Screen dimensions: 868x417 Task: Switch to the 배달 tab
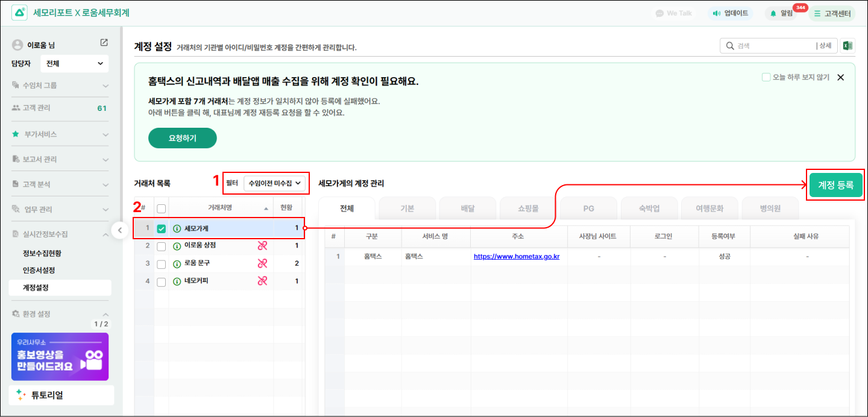click(x=468, y=208)
